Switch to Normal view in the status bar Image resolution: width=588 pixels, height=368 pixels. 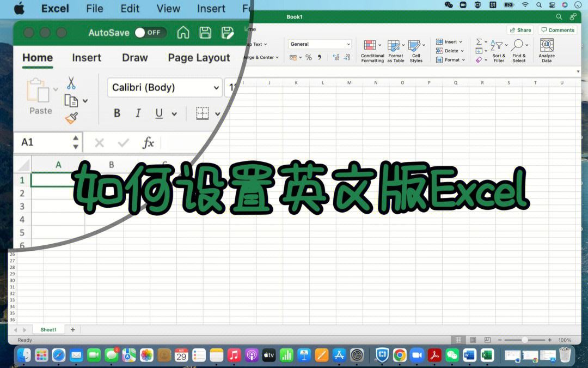click(x=458, y=340)
